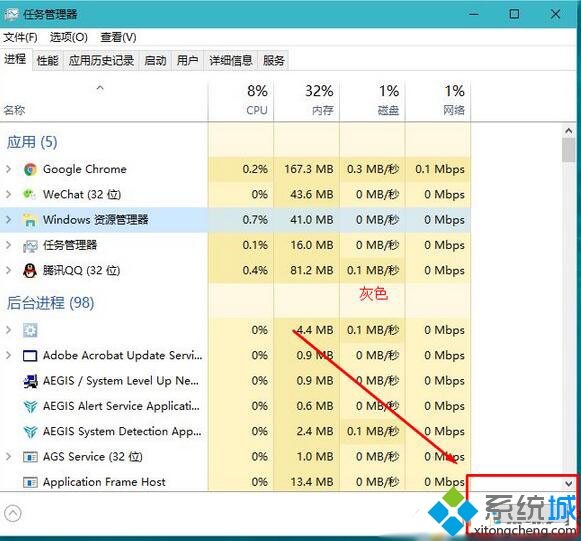
Task: Click the Windows 资源管理器 folder icon
Action: pyautogui.click(x=30, y=220)
